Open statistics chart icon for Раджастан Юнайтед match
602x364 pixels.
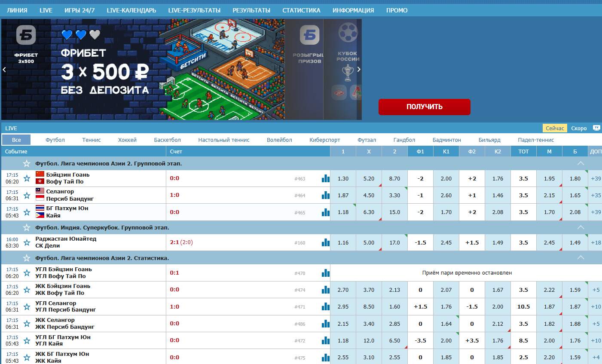point(325,242)
